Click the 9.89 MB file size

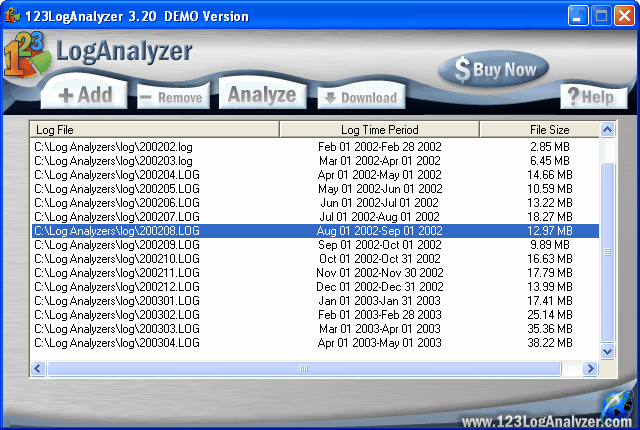(550, 245)
